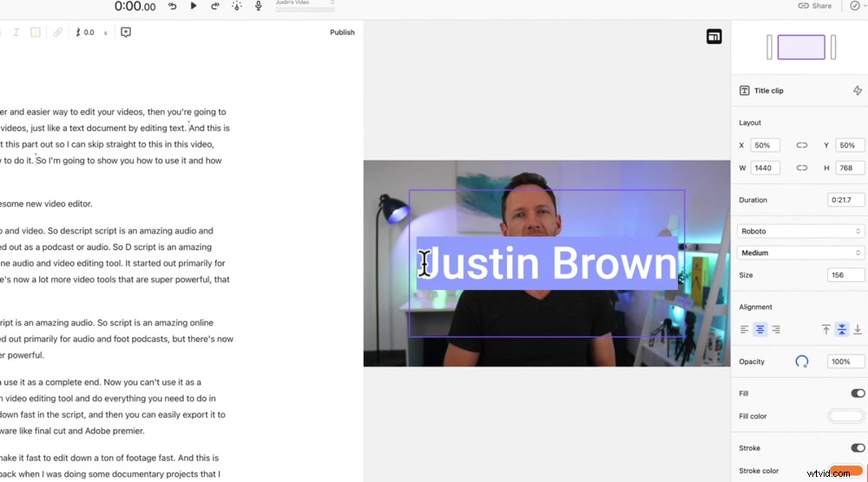Align text to vertical middle
This screenshot has width=868, height=482.
coord(842,330)
